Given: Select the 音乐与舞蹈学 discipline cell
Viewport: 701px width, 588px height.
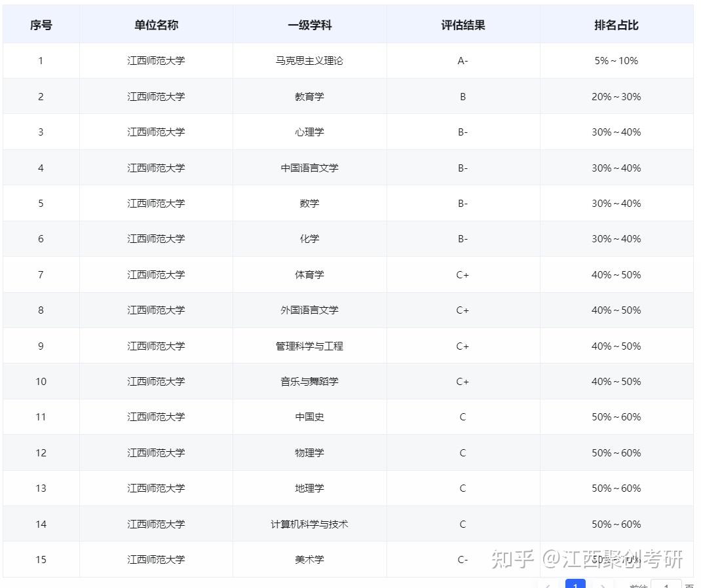Looking at the screenshot, I should point(309,382).
